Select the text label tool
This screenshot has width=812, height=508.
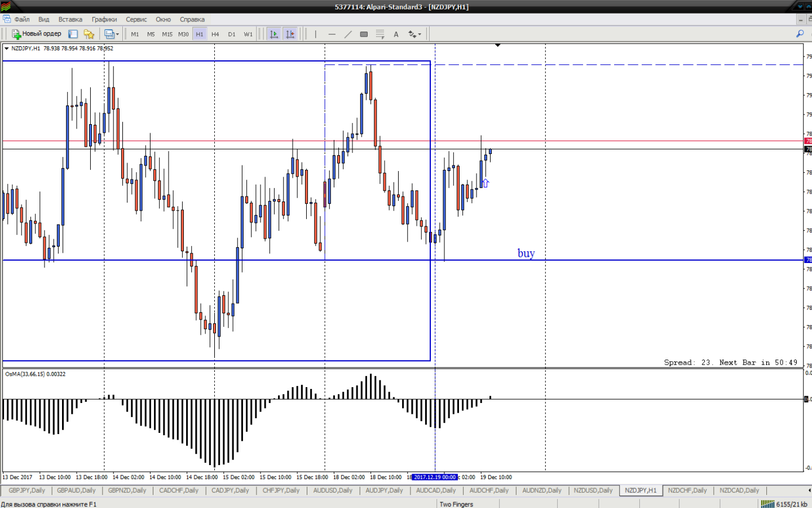(x=396, y=34)
